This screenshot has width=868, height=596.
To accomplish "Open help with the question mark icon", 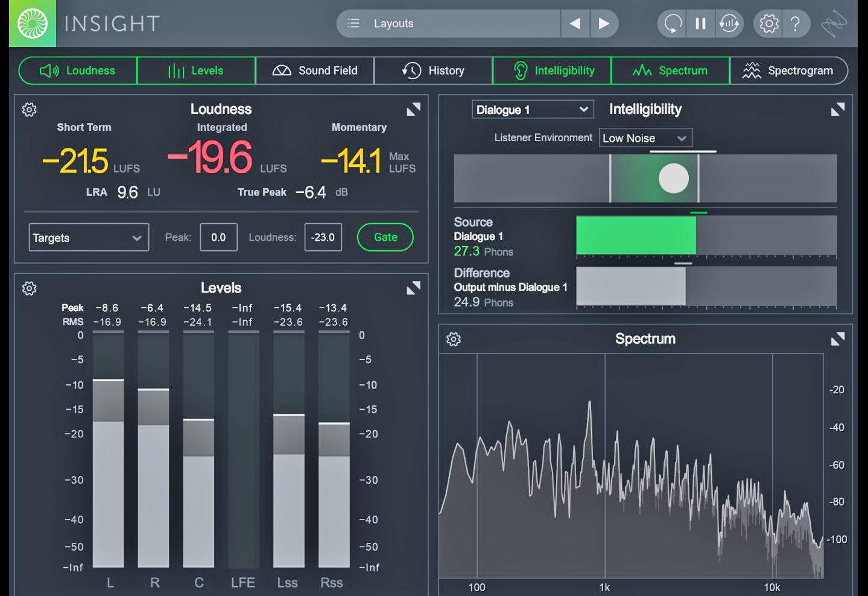I will coord(796,24).
